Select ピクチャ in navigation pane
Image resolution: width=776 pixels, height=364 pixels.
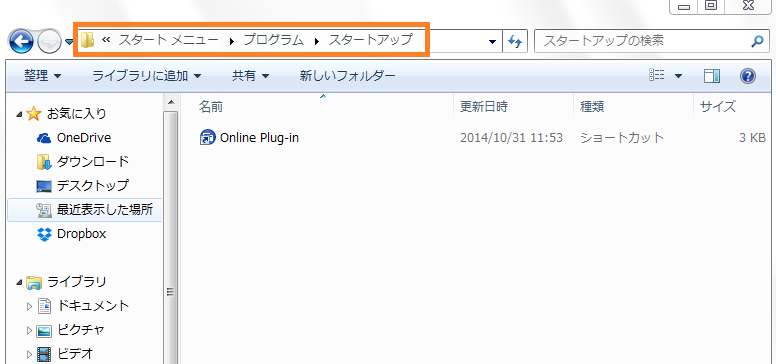coord(81,330)
